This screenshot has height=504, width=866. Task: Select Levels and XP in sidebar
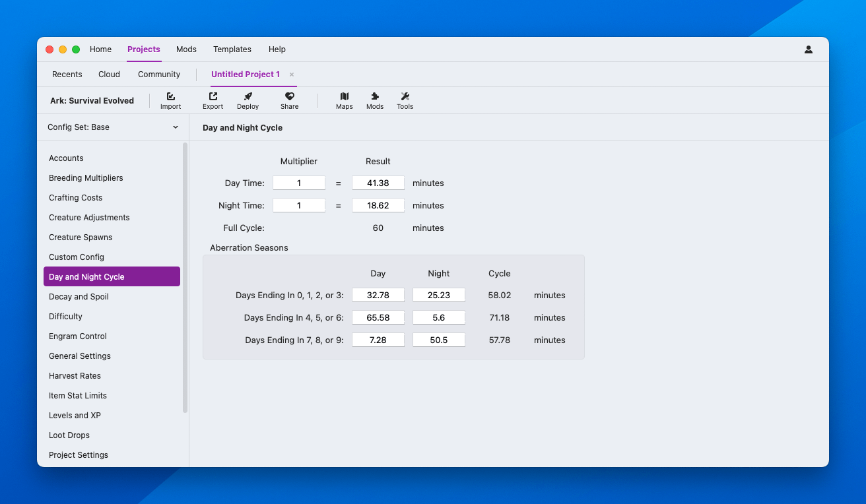tap(112, 416)
